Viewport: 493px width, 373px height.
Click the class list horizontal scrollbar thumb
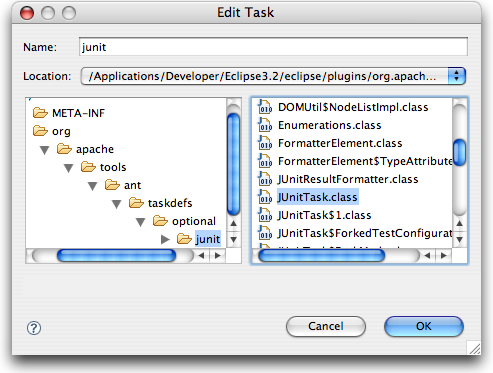click(x=322, y=256)
